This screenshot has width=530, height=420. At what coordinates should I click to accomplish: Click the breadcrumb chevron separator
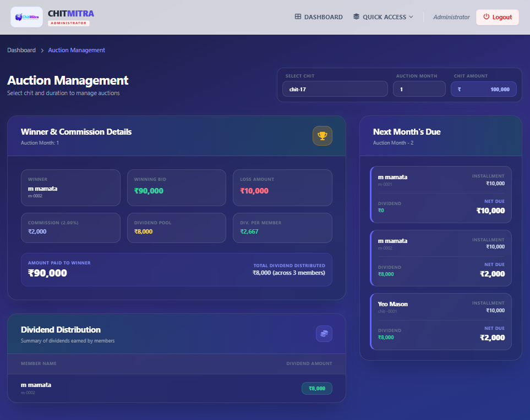[42, 51]
